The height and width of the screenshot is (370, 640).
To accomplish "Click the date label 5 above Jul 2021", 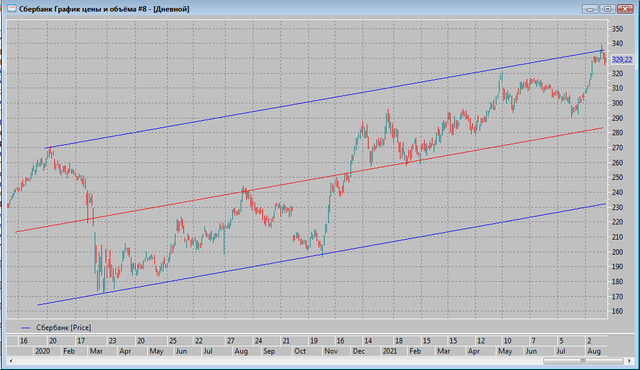I will coord(561,341).
